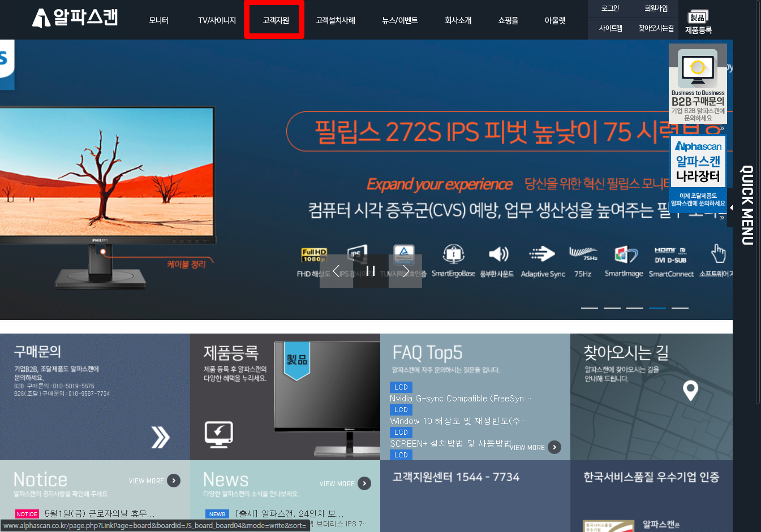The height and width of the screenshot is (532, 761).
Task: Select the fourth highlighted slide indicator
Action: tap(657, 308)
